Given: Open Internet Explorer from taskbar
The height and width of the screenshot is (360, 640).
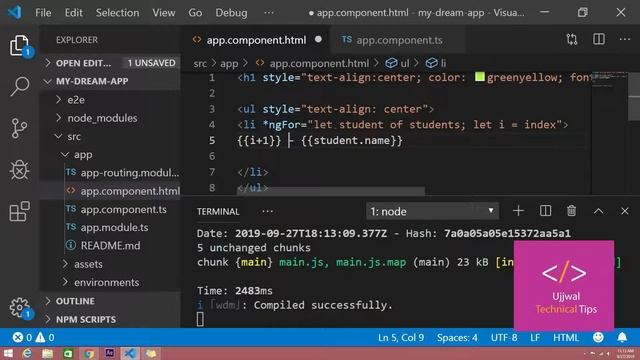Looking at the screenshot, I should (x=27, y=353).
